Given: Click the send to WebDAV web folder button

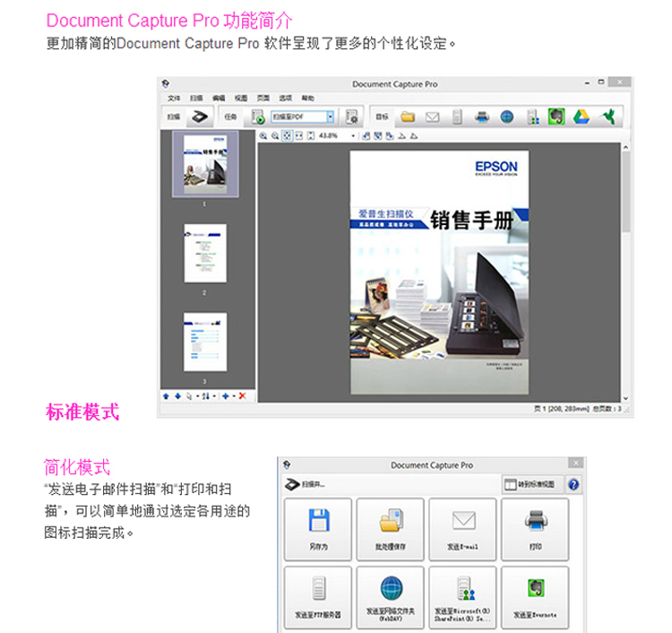Looking at the screenshot, I should point(391,598).
